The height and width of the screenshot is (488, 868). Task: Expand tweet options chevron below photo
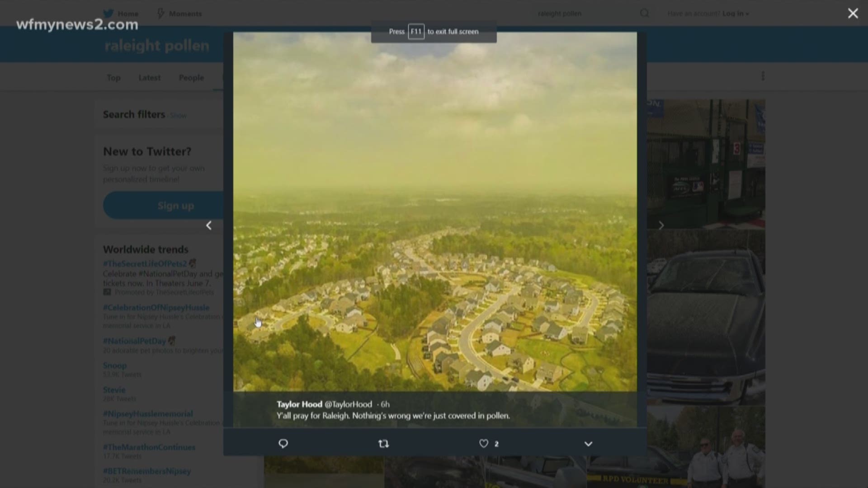coord(588,444)
